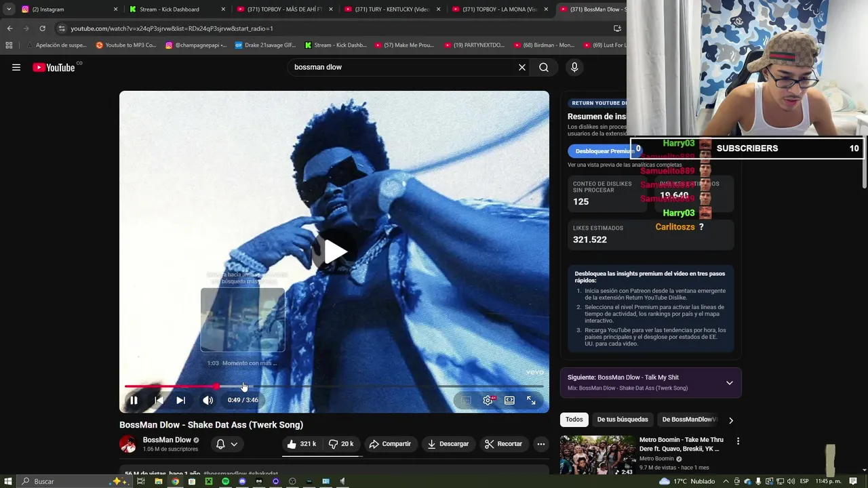Open '@champagnepapi' bookmark
Screen dimensions: 868x488
pyautogui.click(x=196, y=45)
